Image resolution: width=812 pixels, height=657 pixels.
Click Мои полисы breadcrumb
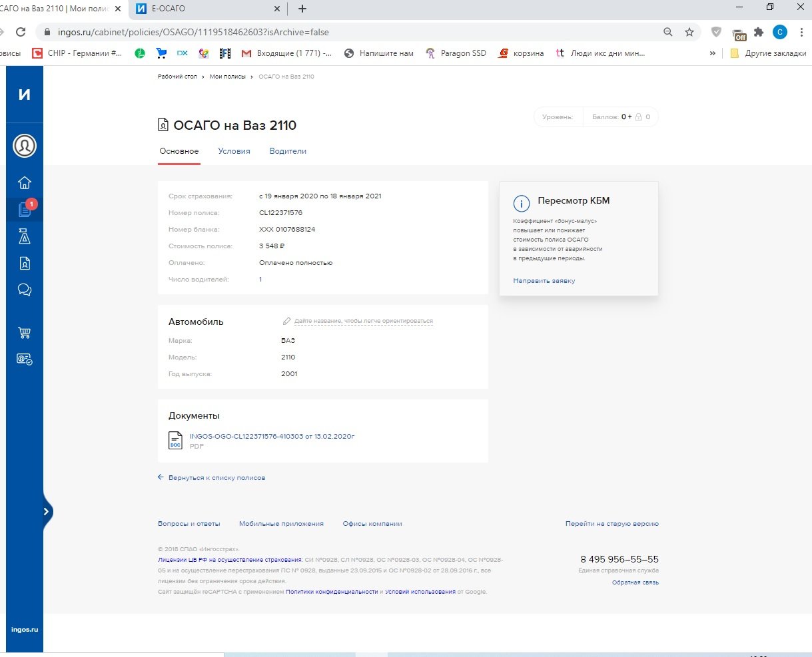pos(228,77)
